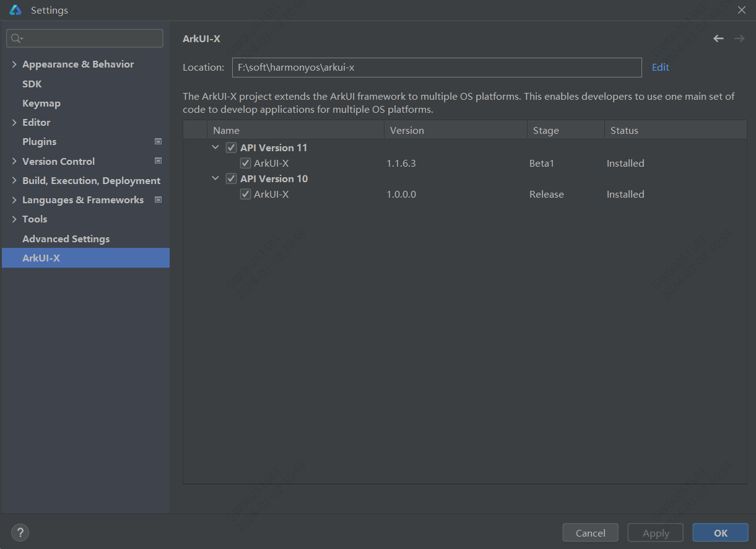Click the Version column header
The height and width of the screenshot is (549, 756).
click(x=456, y=130)
